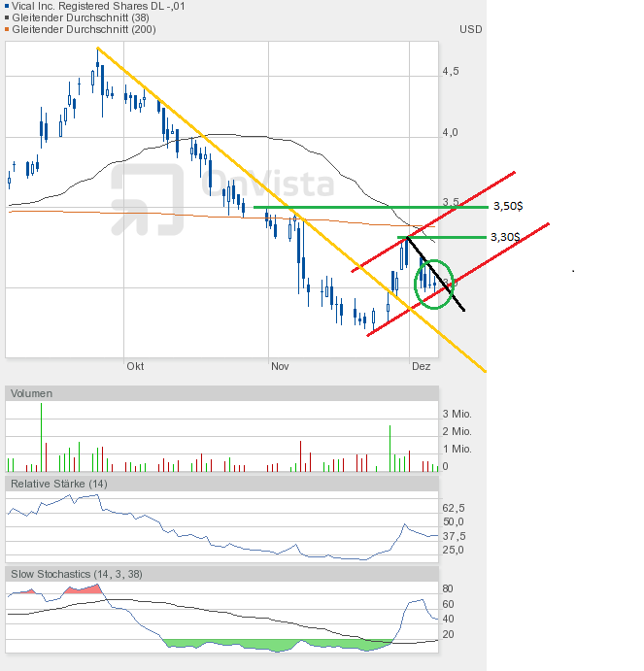Image resolution: width=644 pixels, height=671 pixels.
Task: Click the Okt month label
Action: click(135, 366)
